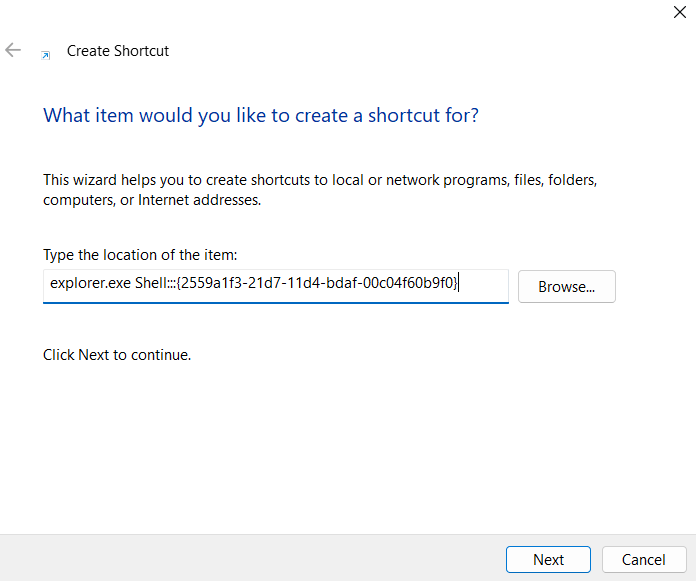Open the Browse... file picker

(566, 287)
